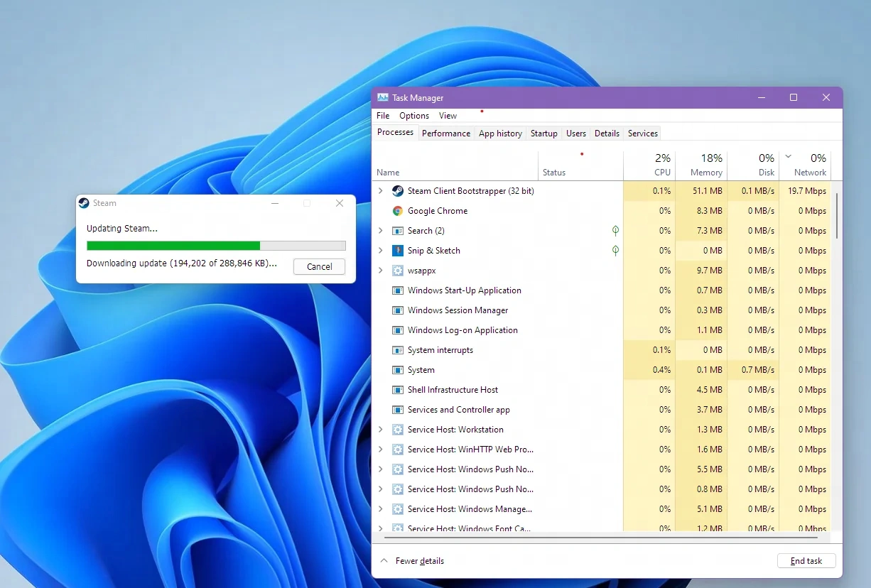Select the Processes tab
This screenshot has height=588, width=871.
pyautogui.click(x=395, y=132)
